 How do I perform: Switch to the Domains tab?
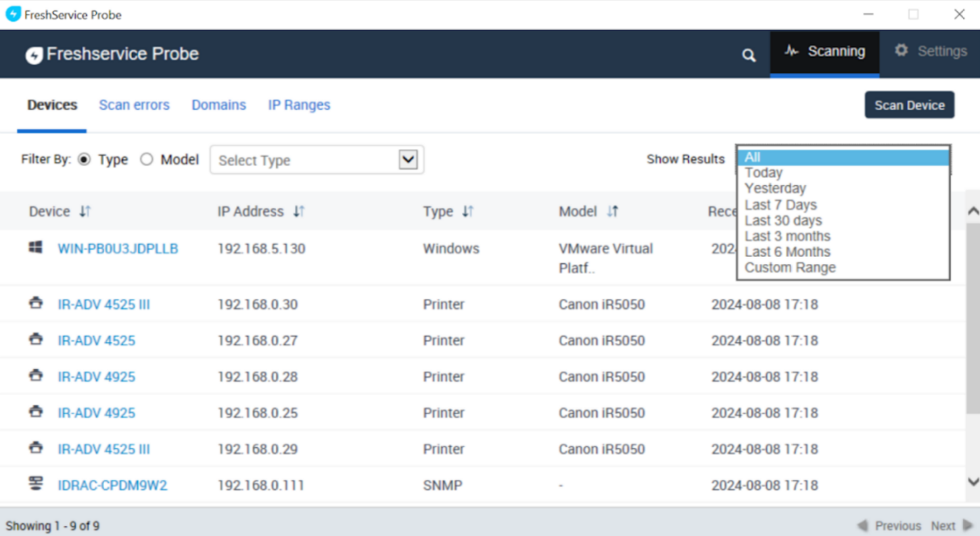pyautogui.click(x=218, y=105)
